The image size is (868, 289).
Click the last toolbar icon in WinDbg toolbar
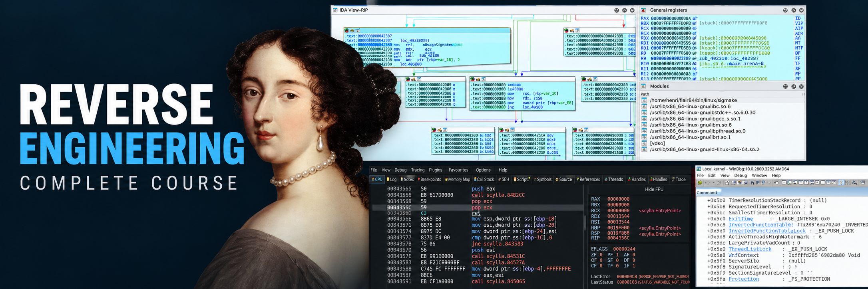pos(862,183)
